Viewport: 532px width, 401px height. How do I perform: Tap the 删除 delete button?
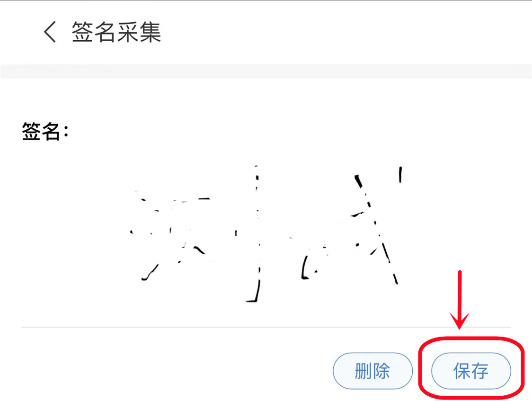tap(372, 371)
